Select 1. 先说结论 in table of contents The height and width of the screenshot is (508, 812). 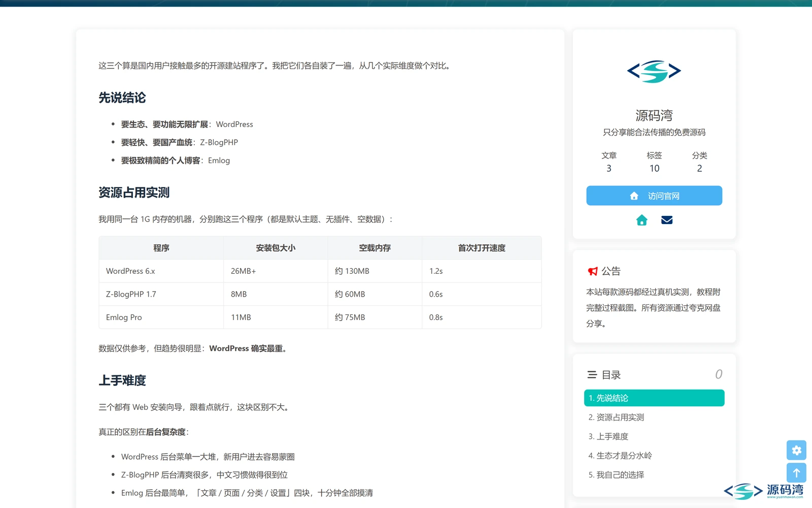[654, 398]
